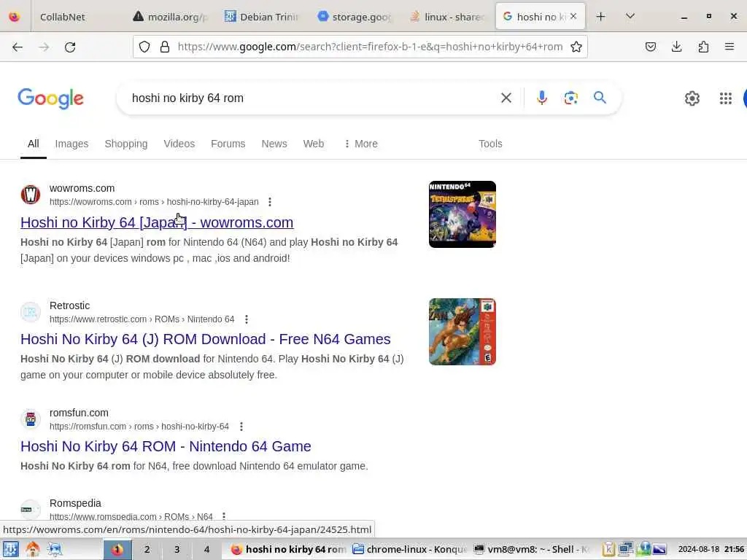Screen dimensions: 747x560
Task: Switch to the linux - shared tab
Action: pos(447,17)
